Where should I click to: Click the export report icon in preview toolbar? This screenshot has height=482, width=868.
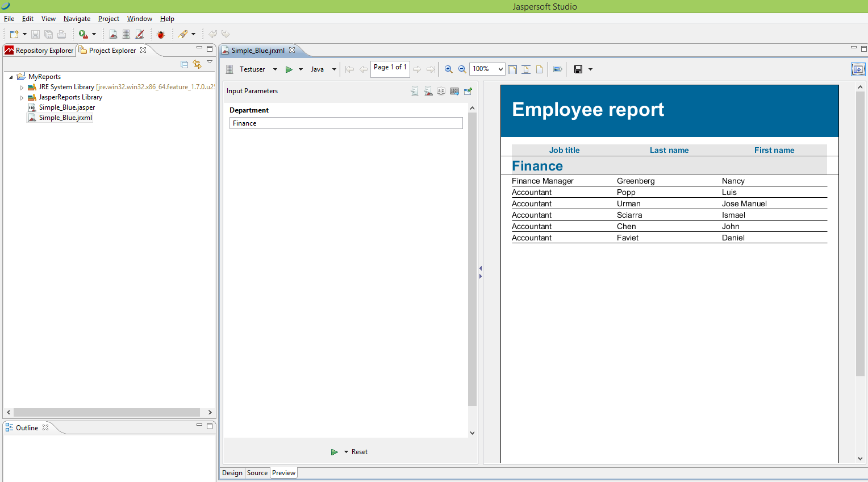point(557,69)
